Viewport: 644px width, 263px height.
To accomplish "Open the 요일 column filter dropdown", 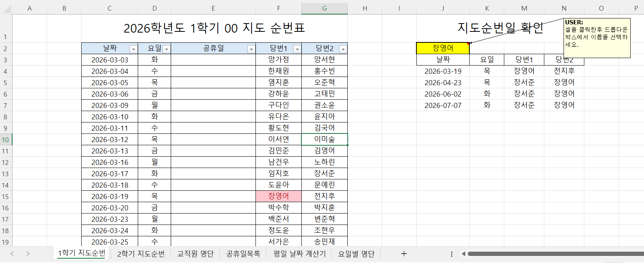I will [166, 49].
